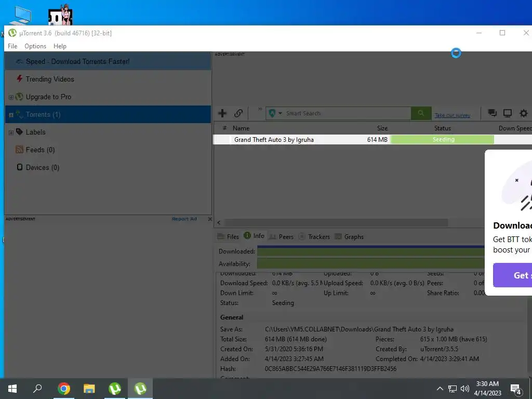This screenshot has height=399, width=532.
Task: Click the Downloaded pieces progress bar
Action: coord(370,251)
